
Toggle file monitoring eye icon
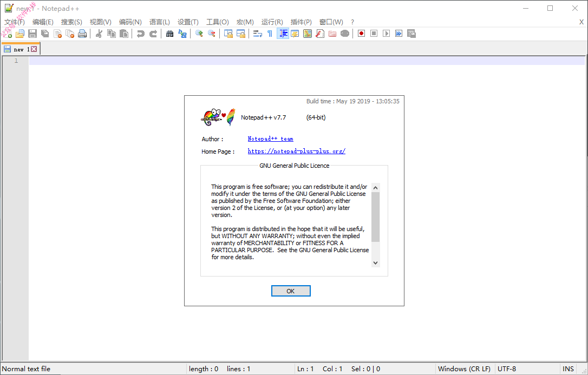coord(345,34)
